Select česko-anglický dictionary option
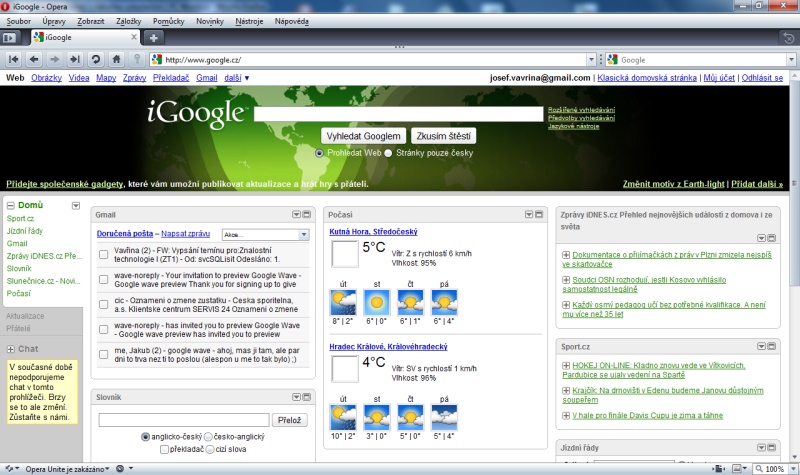Screen dimensions: 800x475 (x=208, y=437)
